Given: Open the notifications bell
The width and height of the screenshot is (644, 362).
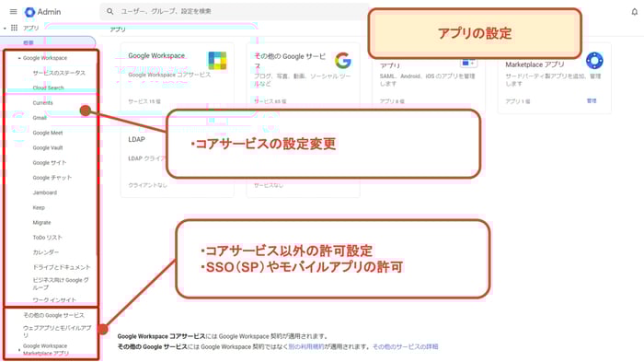Looking at the screenshot, I should click(x=634, y=12).
